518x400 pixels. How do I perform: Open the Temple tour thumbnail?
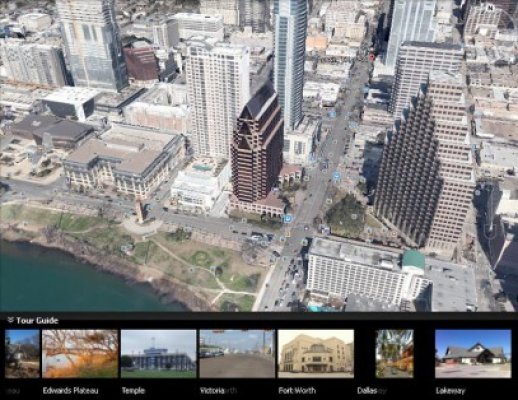(x=159, y=354)
